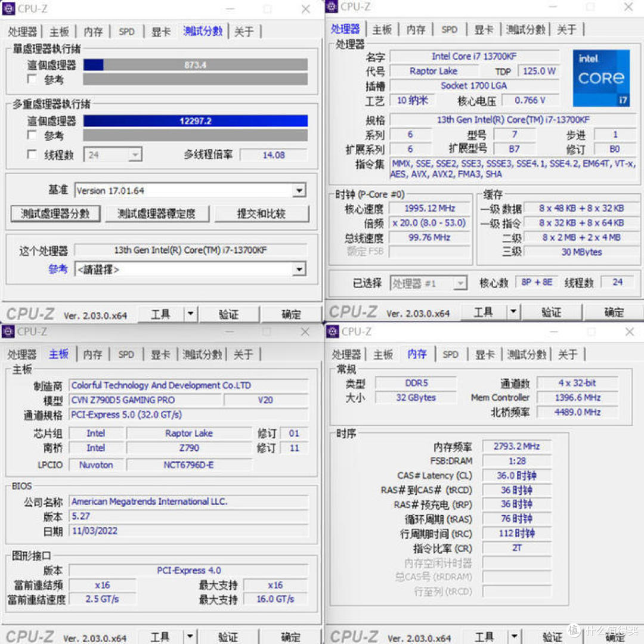The width and height of the screenshot is (644, 644).
Task: Open the 处理器 #1 selection dropdown
Action: [x=459, y=283]
